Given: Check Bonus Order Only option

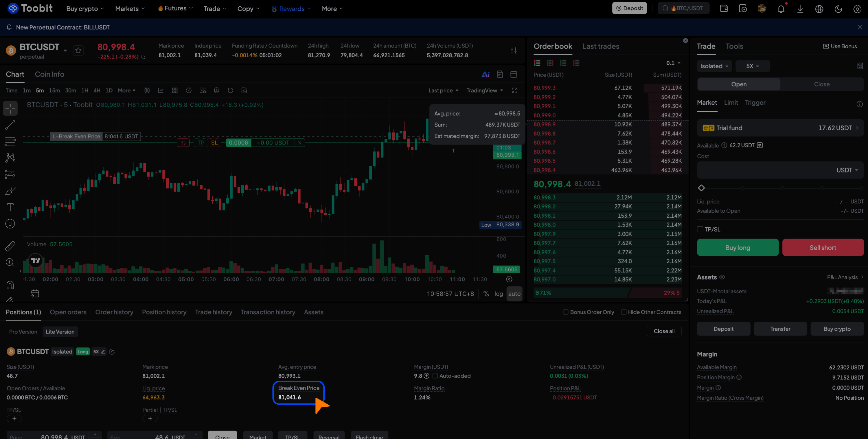Looking at the screenshot, I should pos(566,312).
